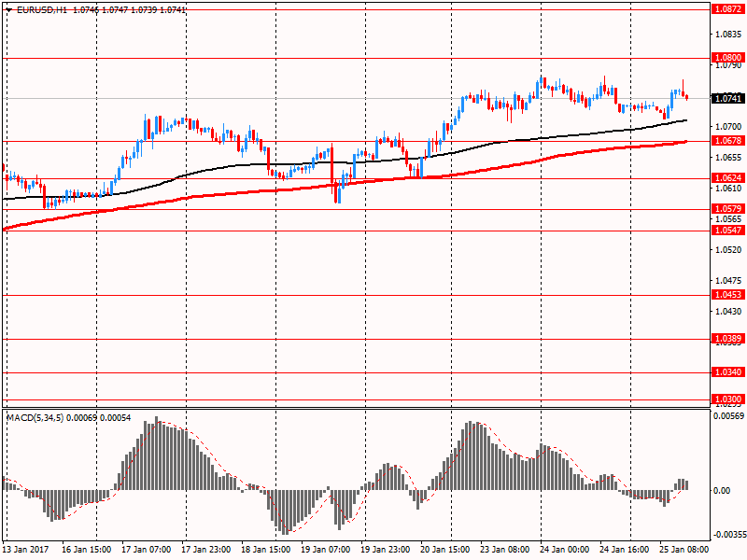747x560 pixels.
Task: Click the 1.0579 red price level label
Action: tap(727, 209)
